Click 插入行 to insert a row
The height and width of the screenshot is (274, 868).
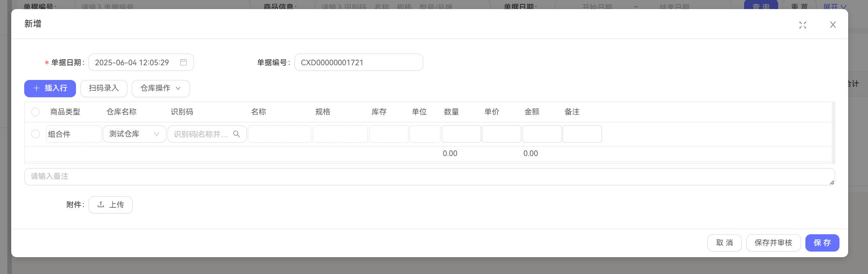(50, 88)
